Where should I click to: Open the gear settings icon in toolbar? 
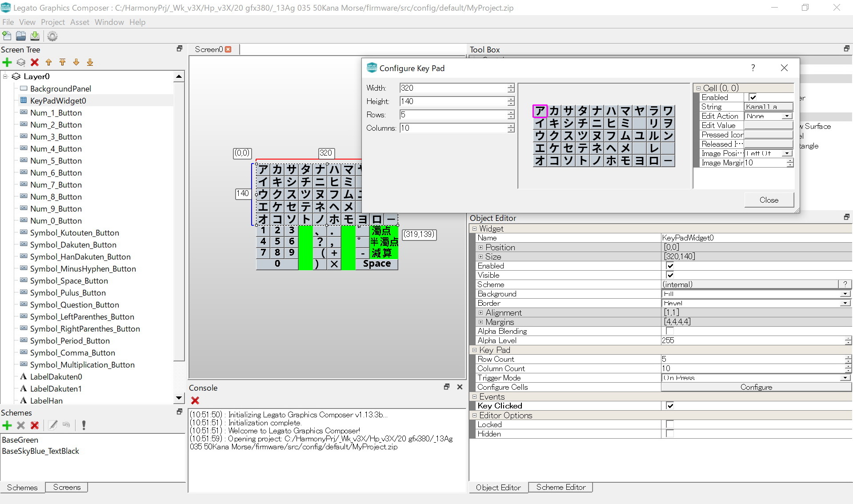(52, 36)
